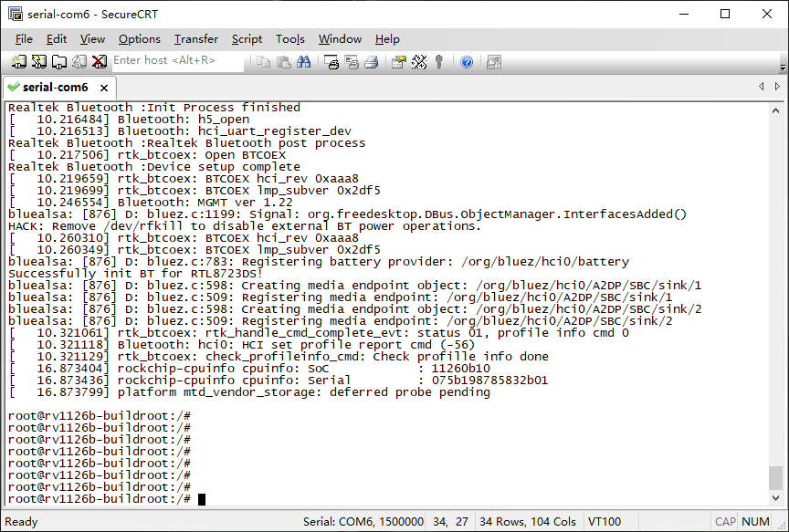Open the Options menu
Screen dimensions: 789x532
(140, 39)
